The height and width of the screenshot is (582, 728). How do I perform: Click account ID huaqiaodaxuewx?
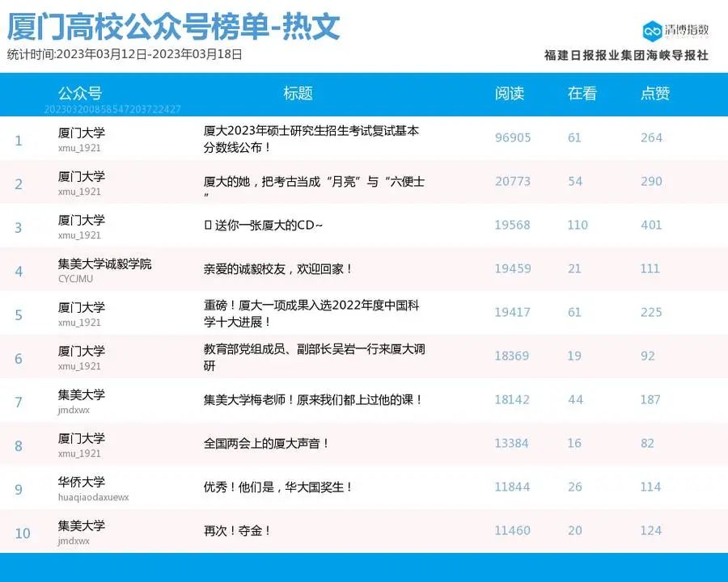(93, 497)
